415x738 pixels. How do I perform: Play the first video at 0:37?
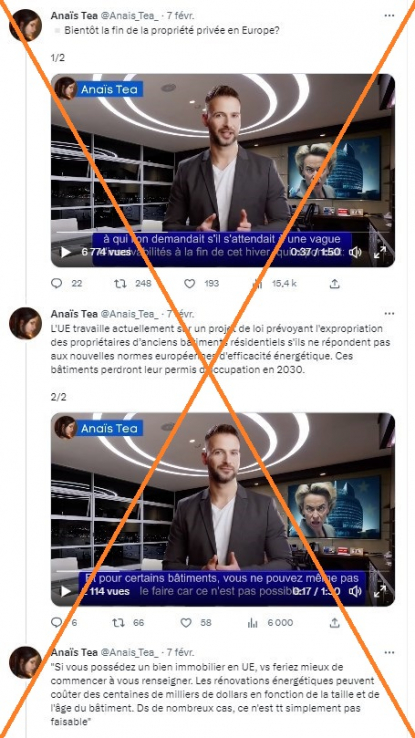(66, 252)
